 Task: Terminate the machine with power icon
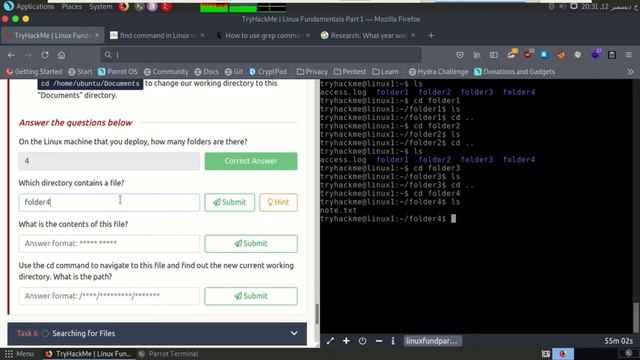point(362,341)
